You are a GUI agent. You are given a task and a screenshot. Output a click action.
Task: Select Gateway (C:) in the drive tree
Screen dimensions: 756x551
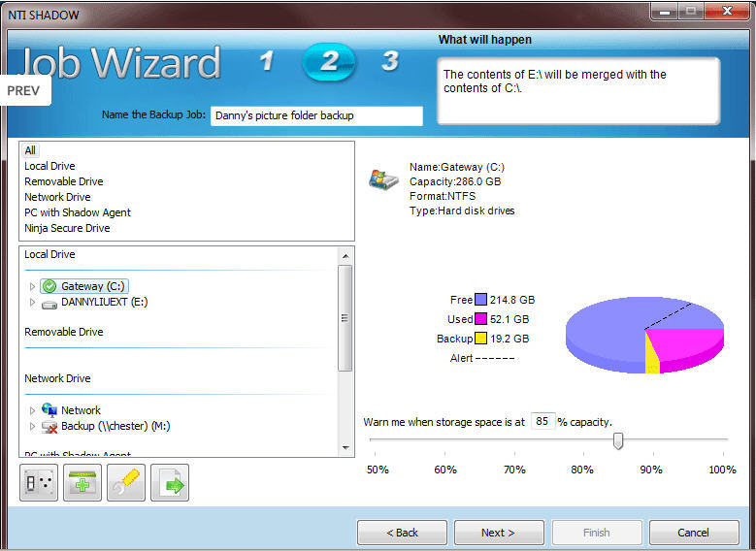(92, 286)
